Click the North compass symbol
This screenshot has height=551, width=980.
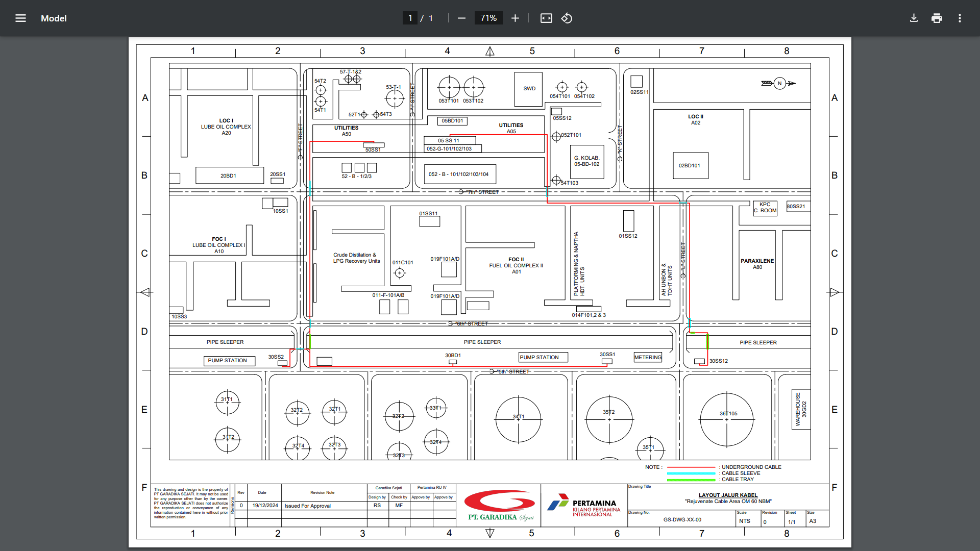coord(779,84)
